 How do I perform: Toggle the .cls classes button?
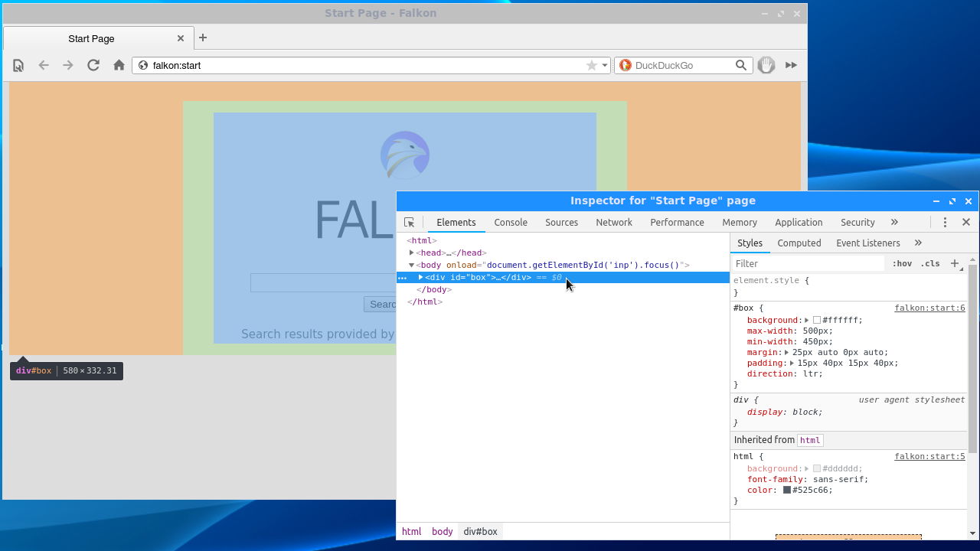[930, 264]
